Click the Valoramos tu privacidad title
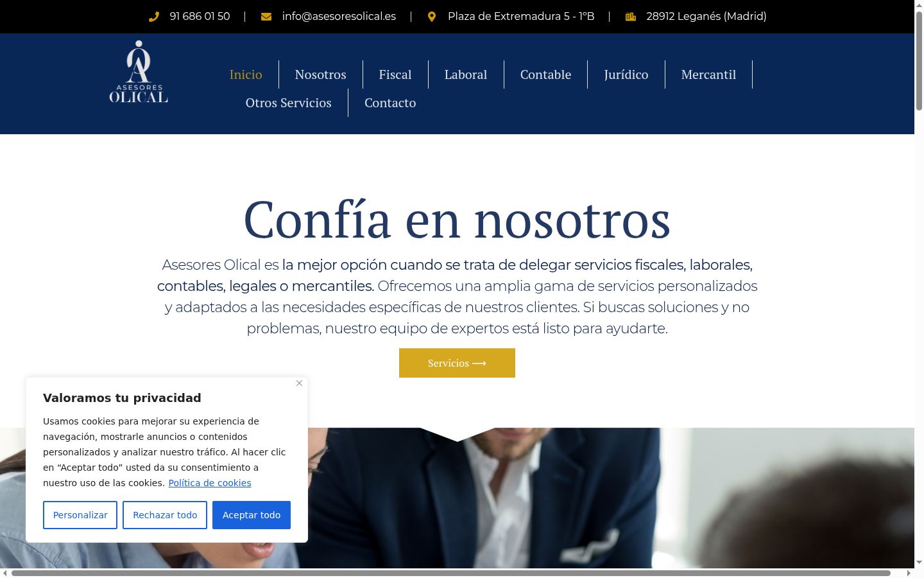 122,398
